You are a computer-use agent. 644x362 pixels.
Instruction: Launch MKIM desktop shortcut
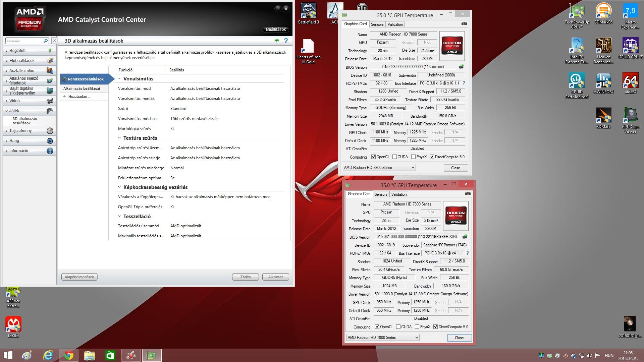(13, 327)
